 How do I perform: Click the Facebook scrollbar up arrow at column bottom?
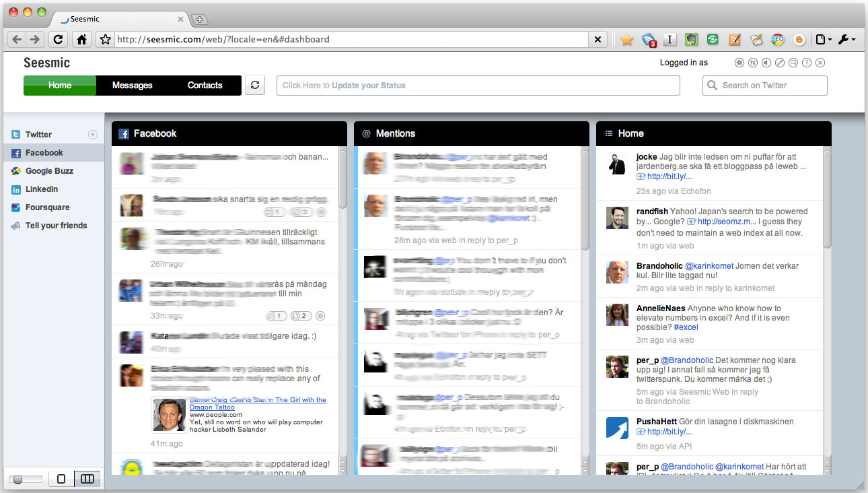point(343,461)
